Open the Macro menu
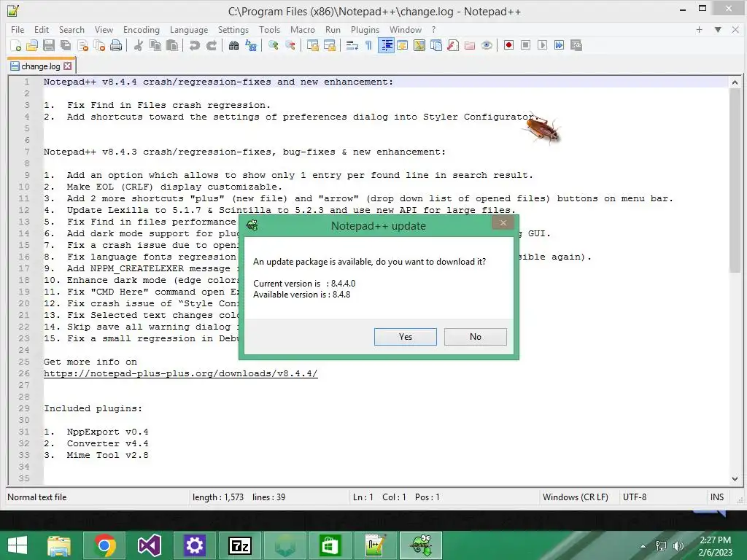 point(303,29)
